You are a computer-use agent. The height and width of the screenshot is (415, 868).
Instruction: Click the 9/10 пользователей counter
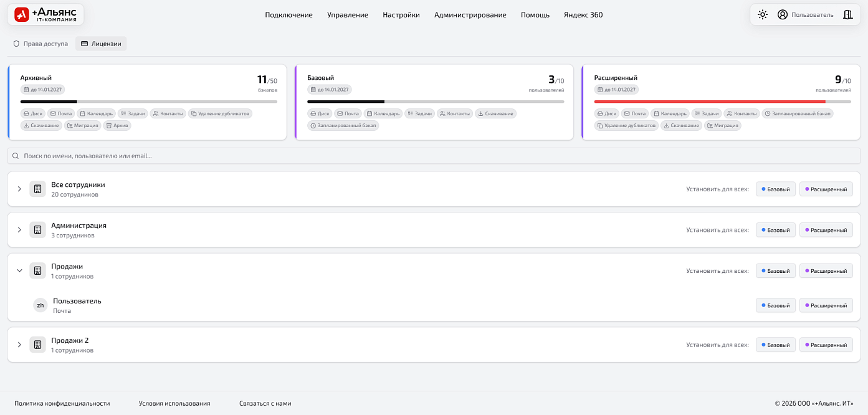pyautogui.click(x=835, y=83)
